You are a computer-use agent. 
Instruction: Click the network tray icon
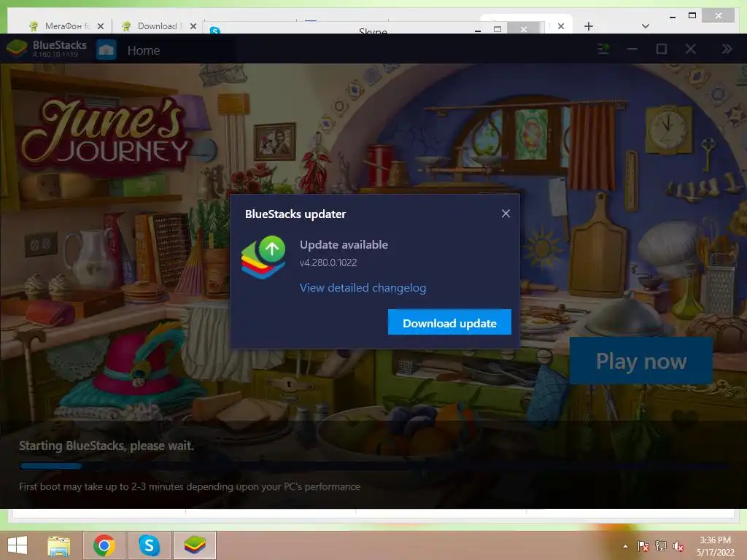pos(660,546)
